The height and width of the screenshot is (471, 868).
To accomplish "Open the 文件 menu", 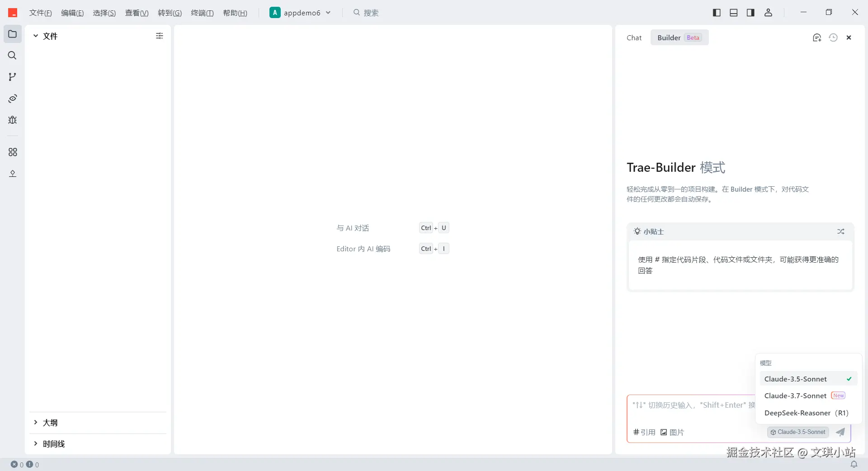I will pos(41,13).
